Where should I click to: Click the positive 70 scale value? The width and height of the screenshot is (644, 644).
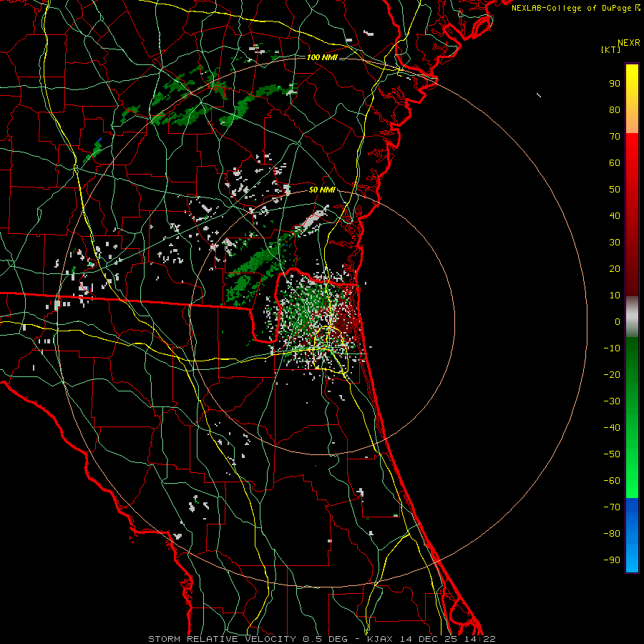pos(615,137)
